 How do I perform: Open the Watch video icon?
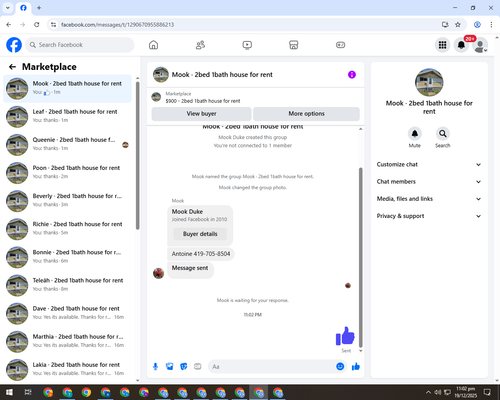click(247, 45)
